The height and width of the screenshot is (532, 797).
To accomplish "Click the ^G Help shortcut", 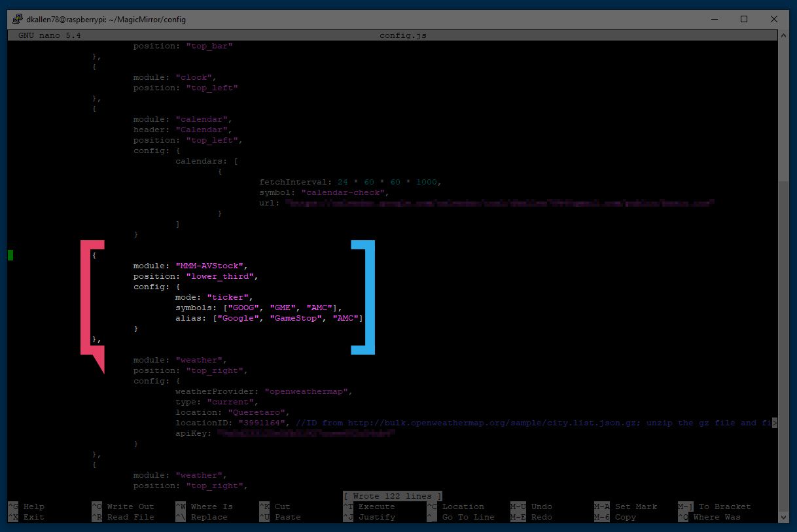I will tap(26, 506).
